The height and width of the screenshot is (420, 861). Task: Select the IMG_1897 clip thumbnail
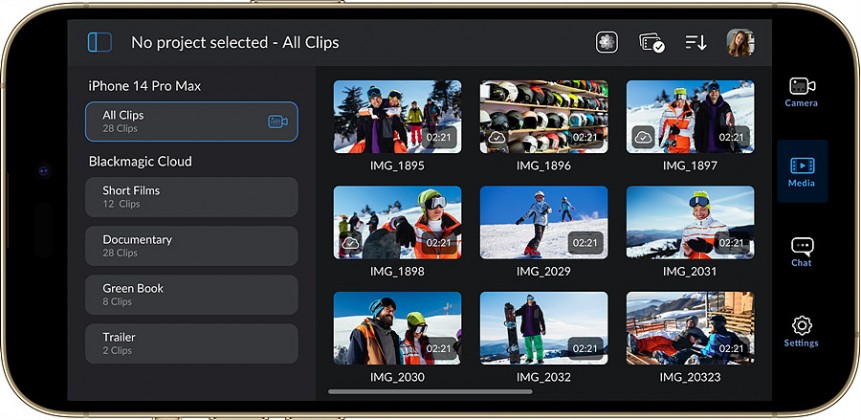[690, 116]
